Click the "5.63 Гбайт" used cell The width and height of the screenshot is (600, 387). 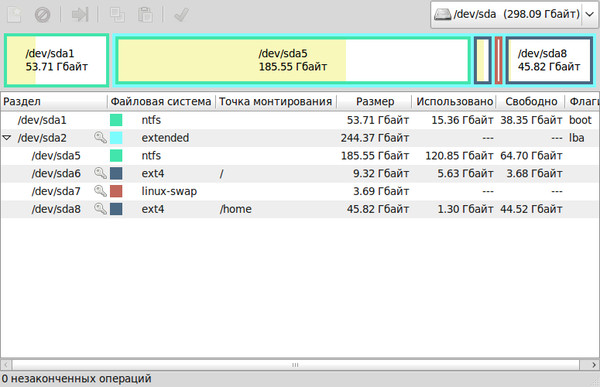tap(465, 173)
